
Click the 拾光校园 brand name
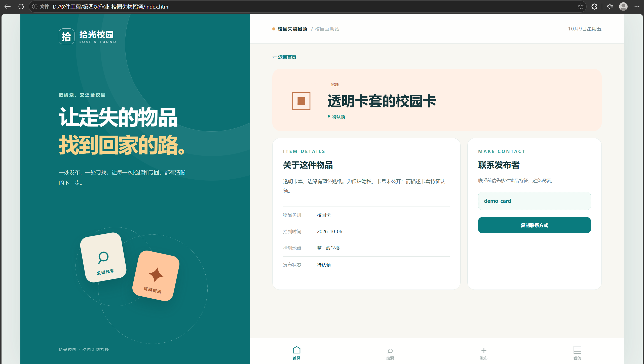click(x=97, y=34)
